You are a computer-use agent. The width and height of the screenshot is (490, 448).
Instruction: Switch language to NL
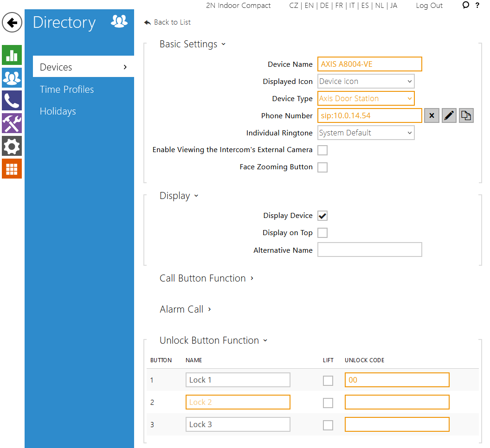(x=380, y=5)
